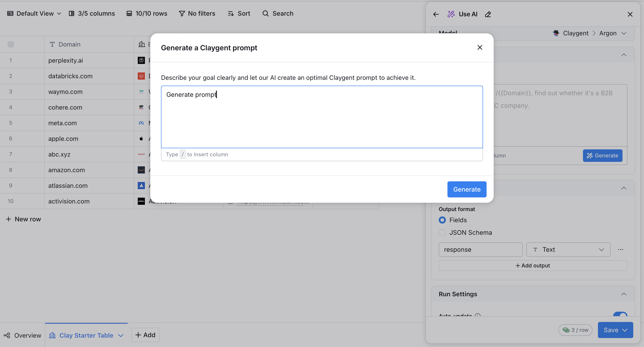644x347 pixels.
Task: Open the Clay Starter Table tab chevron
Action: (x=121, y=336)
